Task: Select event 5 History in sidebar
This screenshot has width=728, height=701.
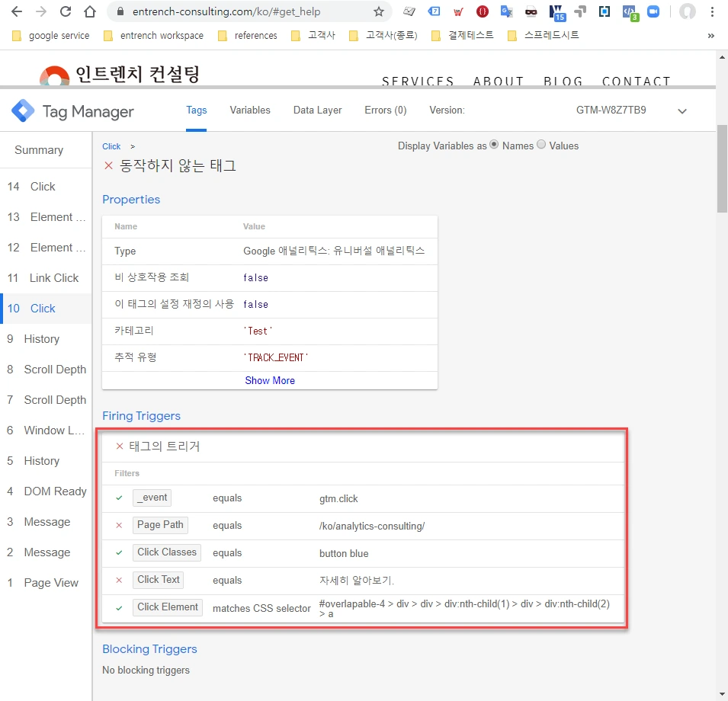Action: (x=46, y=461)
